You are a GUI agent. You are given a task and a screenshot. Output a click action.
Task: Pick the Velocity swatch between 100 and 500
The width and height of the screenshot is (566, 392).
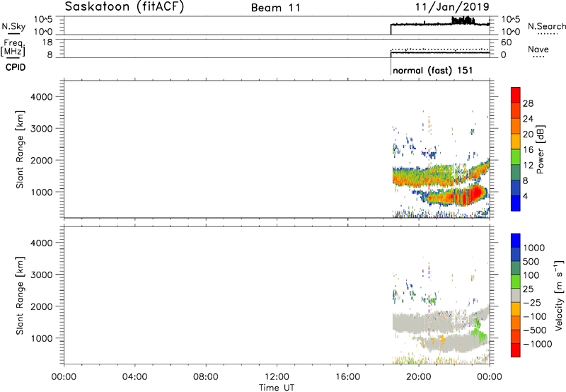(516, 268)
